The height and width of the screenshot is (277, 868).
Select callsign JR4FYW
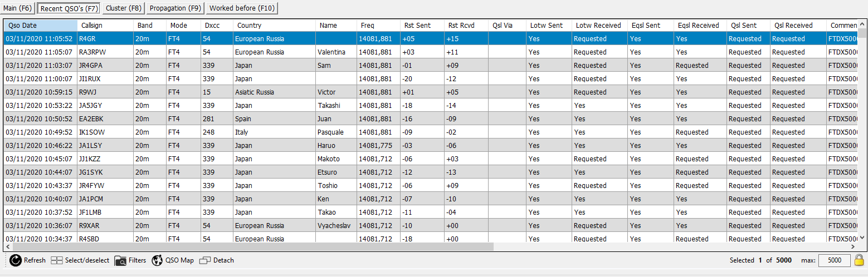pyautogui.click(x=92, y=186)
